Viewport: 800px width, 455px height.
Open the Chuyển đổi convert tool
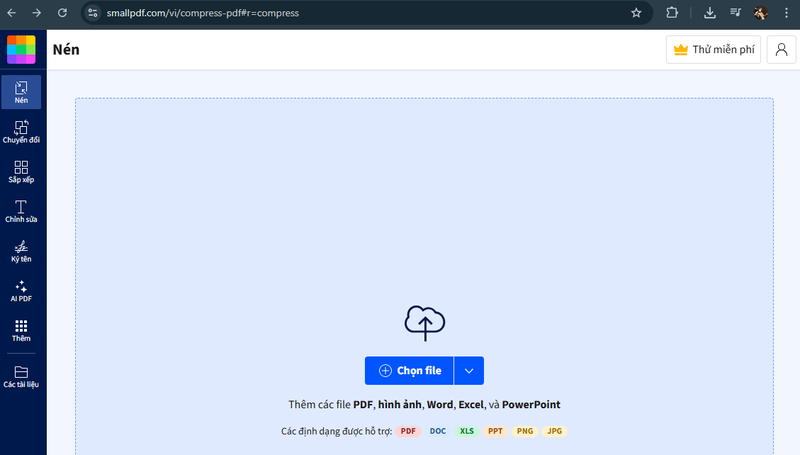pos(21,132)
